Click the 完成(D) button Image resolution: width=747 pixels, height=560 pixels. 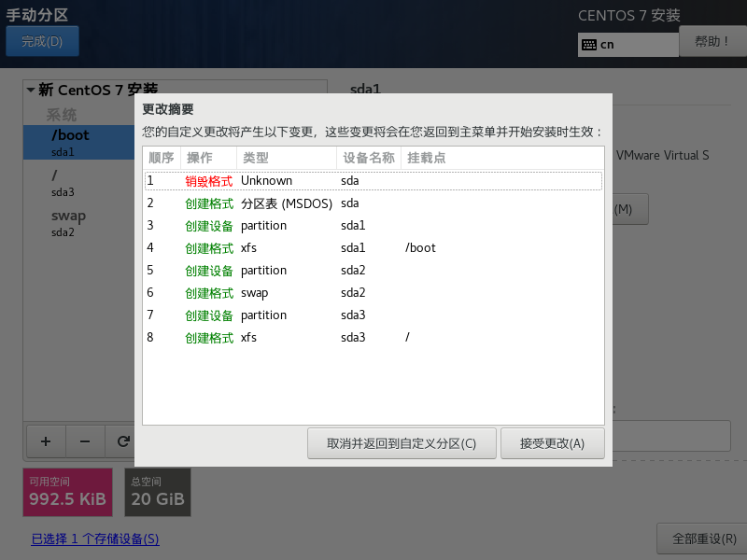pyautogui.click(x=42, y=41)
